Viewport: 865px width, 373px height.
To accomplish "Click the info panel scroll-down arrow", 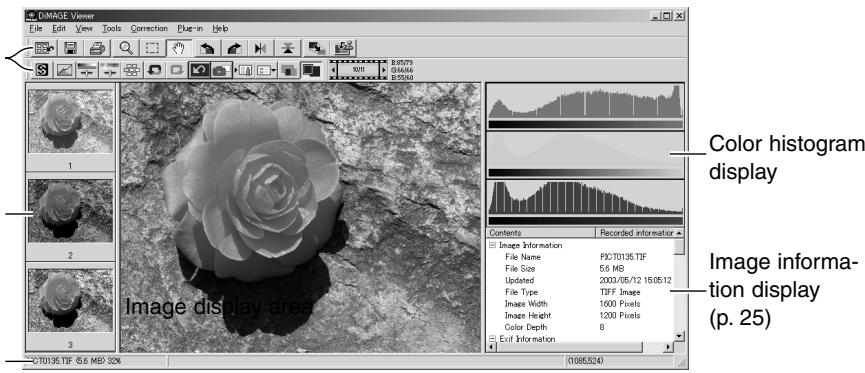I will click(x=680, y=335).
